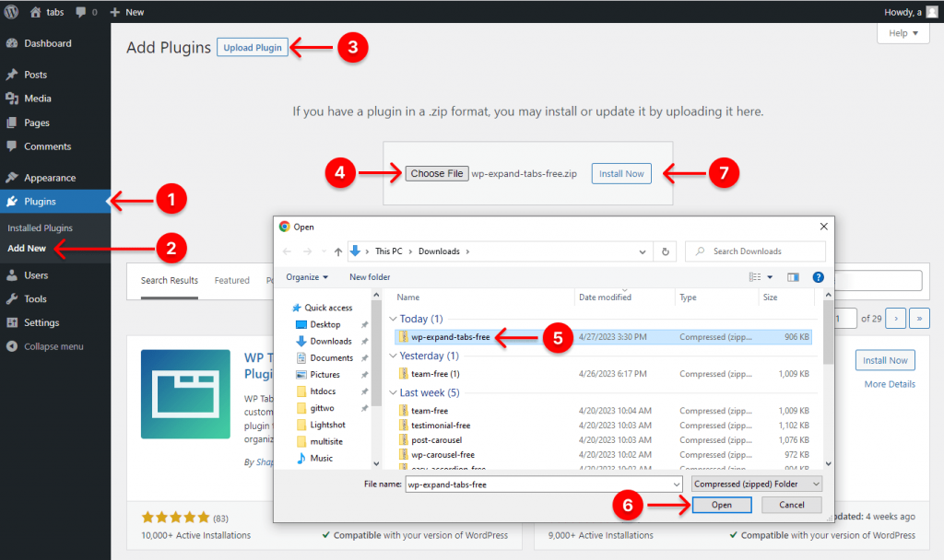
Task: Expand recent locations dropdown beside Forward arrow
Action: (x=324, y=251)
